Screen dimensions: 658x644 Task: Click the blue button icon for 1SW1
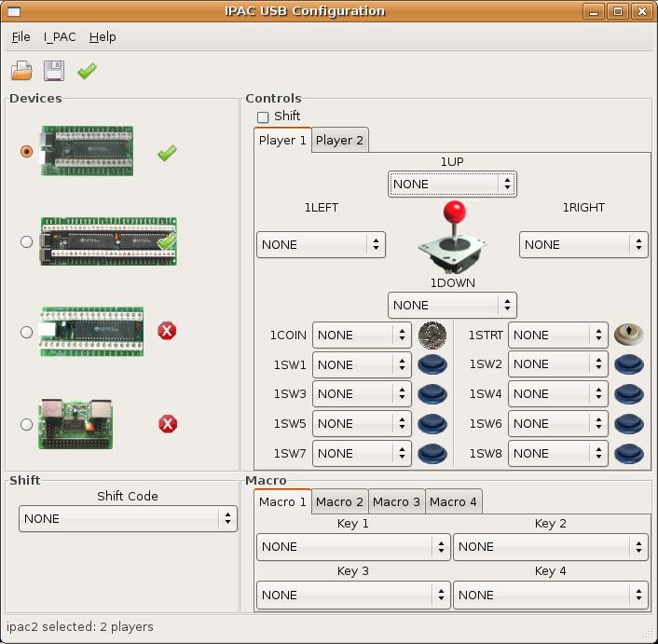[x=432, y=364]
